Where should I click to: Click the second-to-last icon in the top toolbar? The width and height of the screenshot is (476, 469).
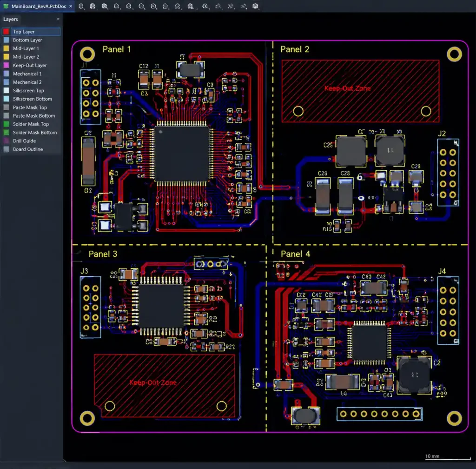[243, 6]
